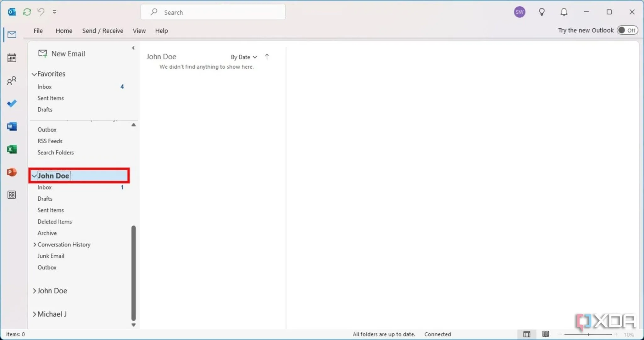Open the People contacts icon
The width and height of the screenshot is (644, 340).
12,81
